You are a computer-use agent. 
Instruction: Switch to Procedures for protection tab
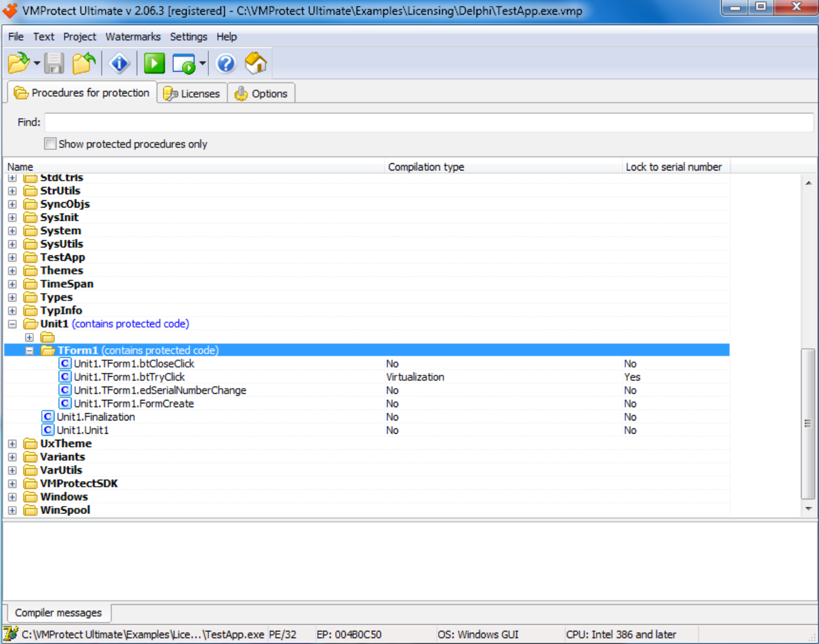[x=82, y=93]
